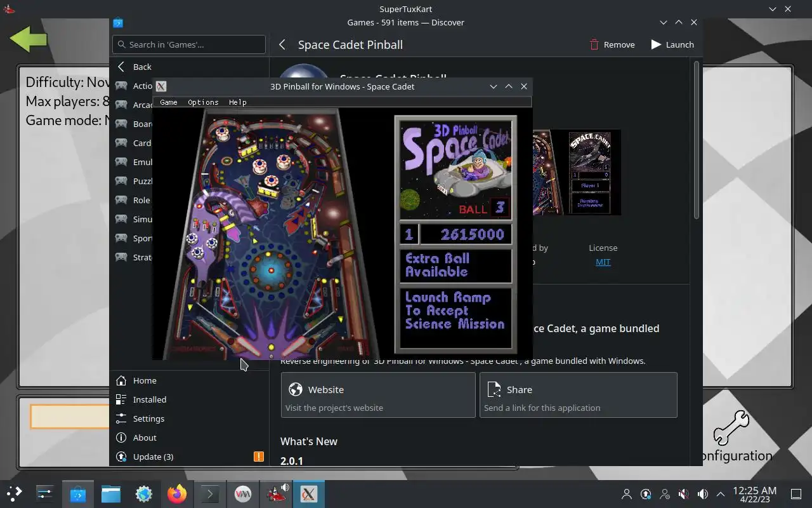The width and height of the screenshot is (812, 508).
Task: Click the X11 icon in pinball title bar
Action: (161, 86)
